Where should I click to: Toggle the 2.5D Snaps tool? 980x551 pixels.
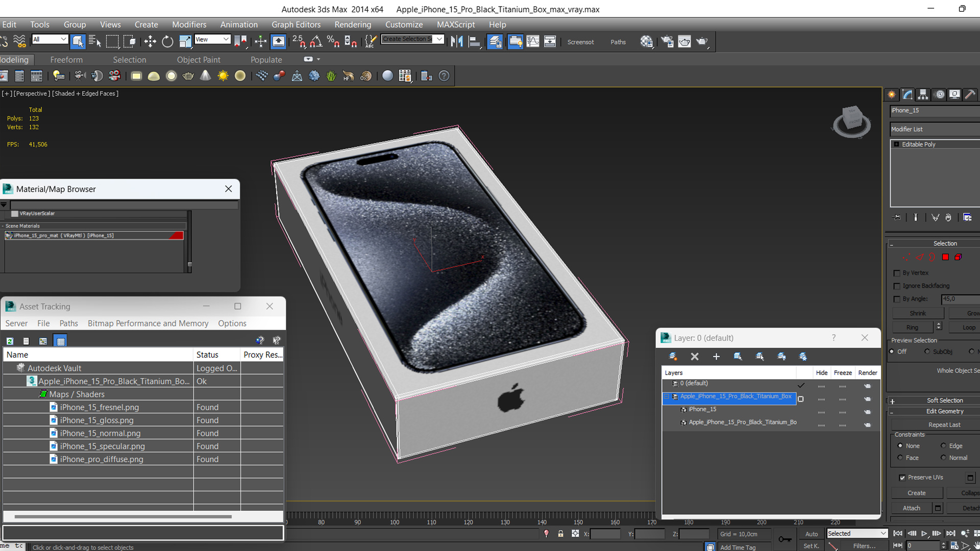tap(299, 41)
